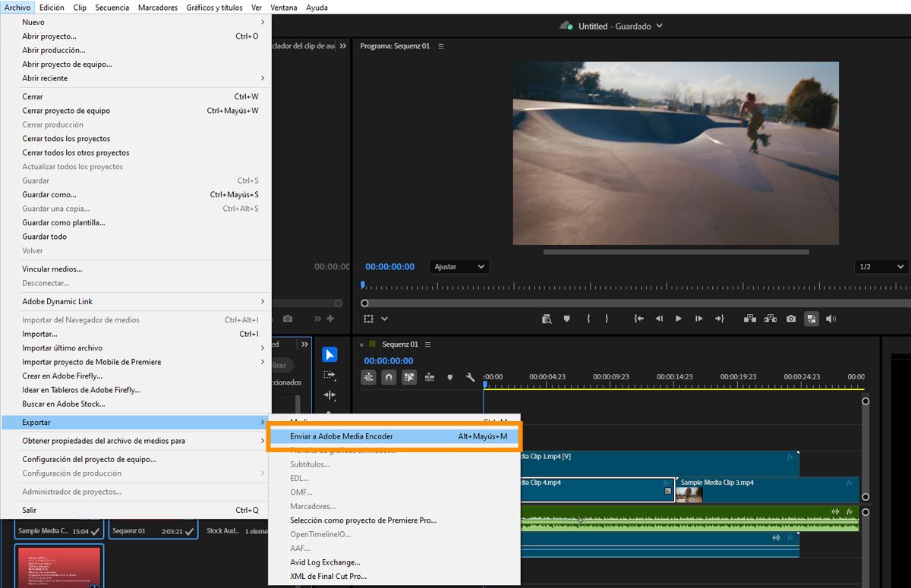The image size is (911, 588).
Task: Export frame with Program monitor camera icon
Action: pyautogui.click(x=791, y=319)
